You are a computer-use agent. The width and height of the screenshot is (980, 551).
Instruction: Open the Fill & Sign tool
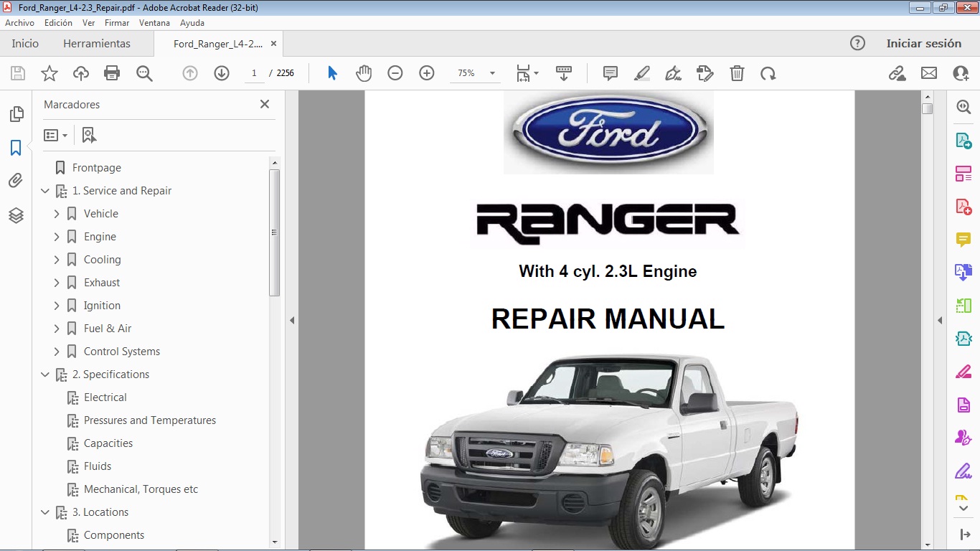(x=673, y=72)
